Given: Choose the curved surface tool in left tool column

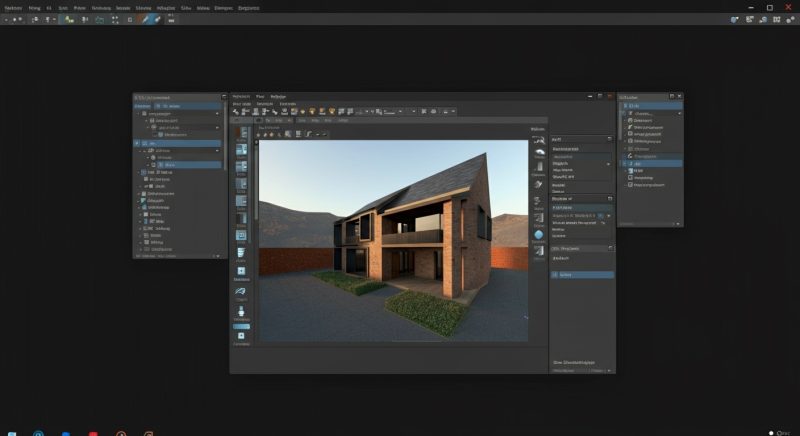Looking at the screenshot, I should pyautogui.click(x=240, y=291).
